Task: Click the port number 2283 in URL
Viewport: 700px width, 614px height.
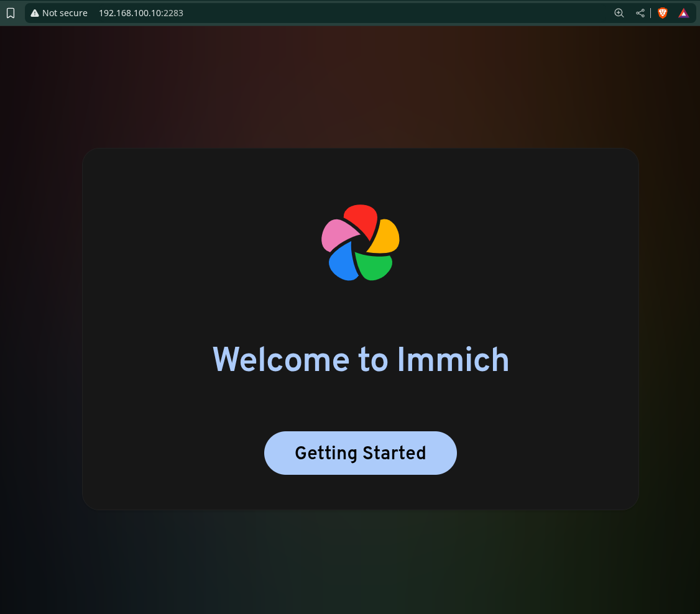Action: (173, 13)
